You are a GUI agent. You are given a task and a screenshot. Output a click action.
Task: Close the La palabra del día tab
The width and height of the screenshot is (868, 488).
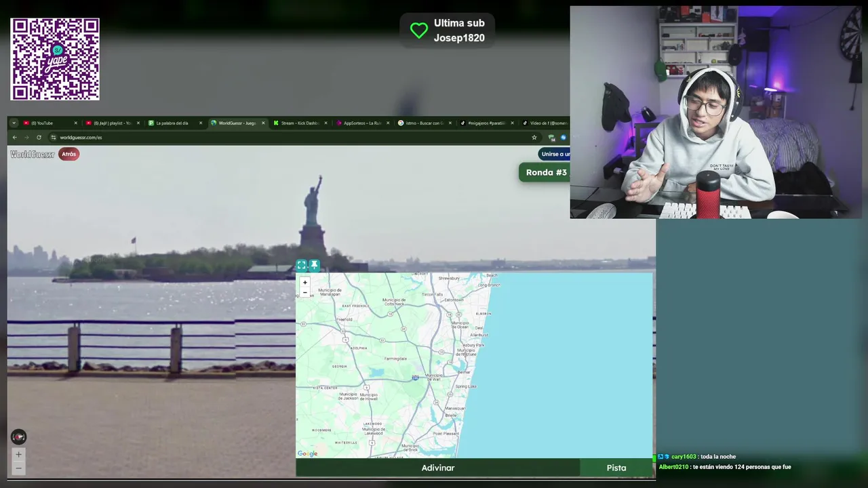click(200, 123)
